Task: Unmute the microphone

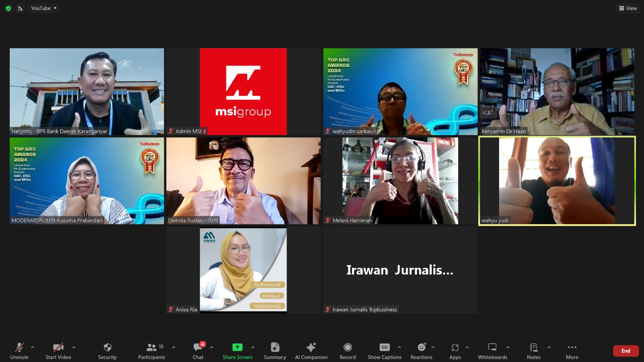Action: click(19, 351)
